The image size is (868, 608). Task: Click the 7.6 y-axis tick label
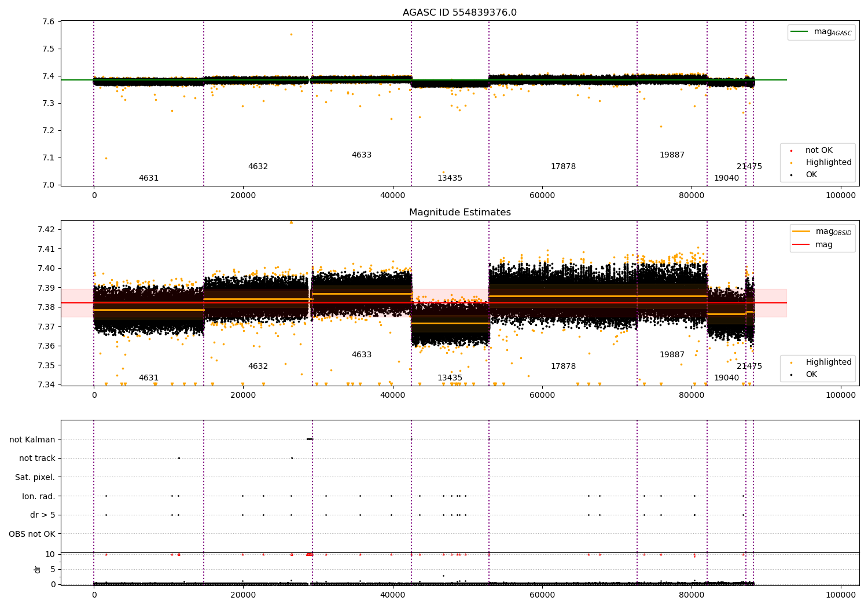click(x=49, y=22)
